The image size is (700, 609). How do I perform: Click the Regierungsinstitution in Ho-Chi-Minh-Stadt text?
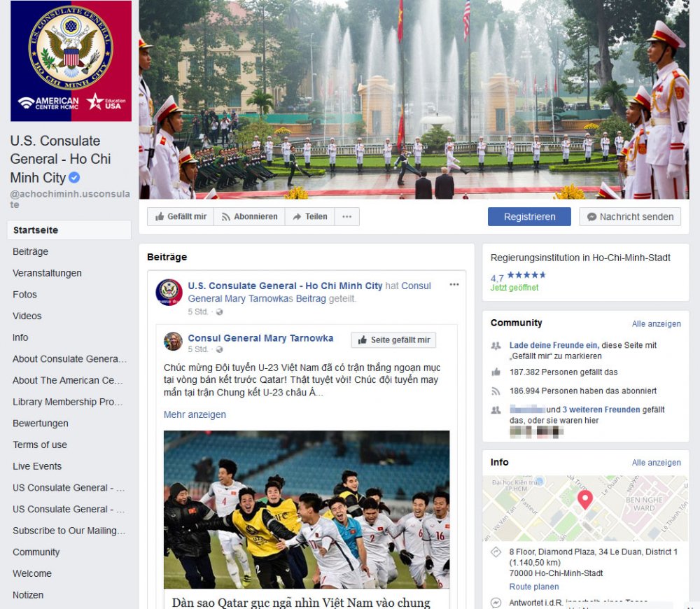tap(580, 258)
